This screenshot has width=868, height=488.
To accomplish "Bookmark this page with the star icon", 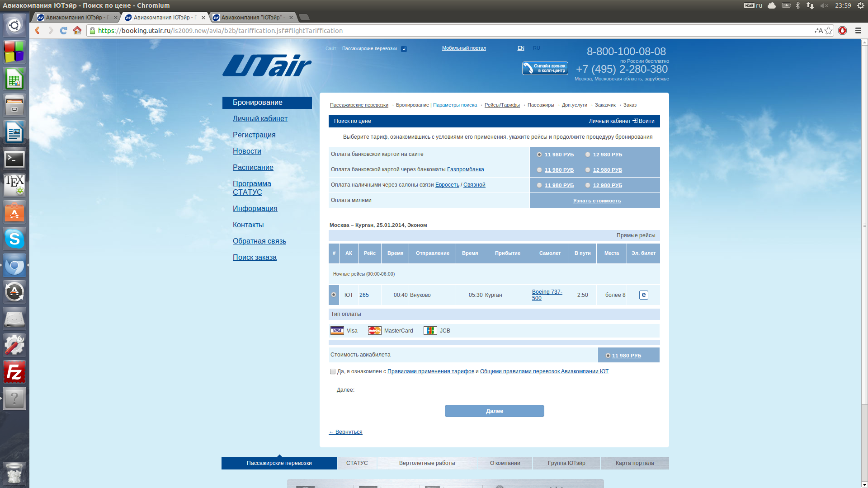I will pos(828,31).
